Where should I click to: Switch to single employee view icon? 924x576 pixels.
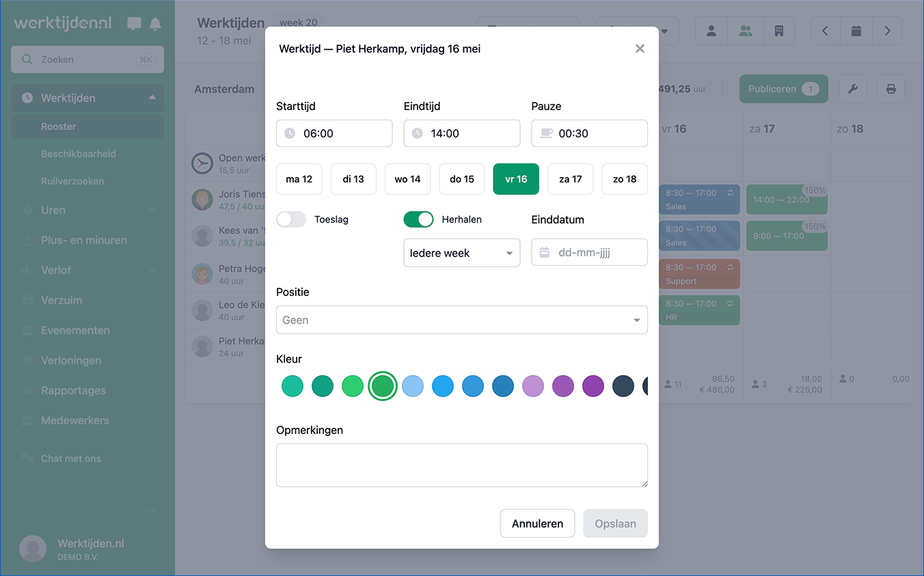[x=711, y=31]
